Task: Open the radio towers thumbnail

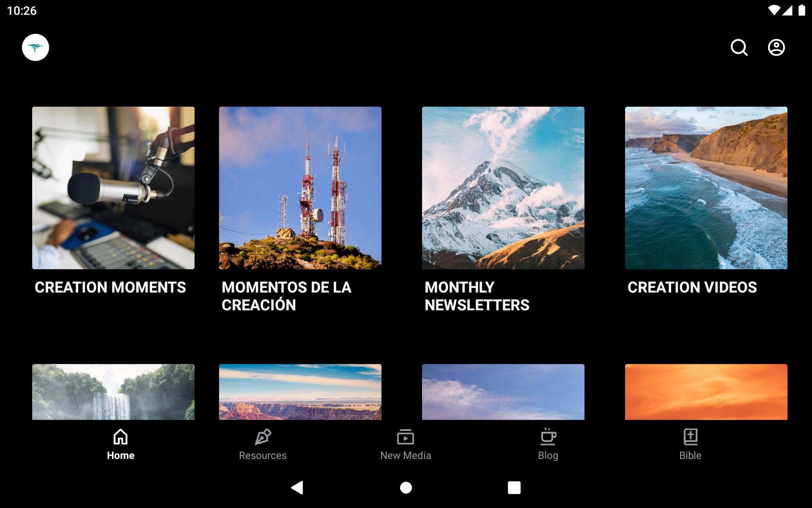Action: pyautogui.click(x=300, y=188)
